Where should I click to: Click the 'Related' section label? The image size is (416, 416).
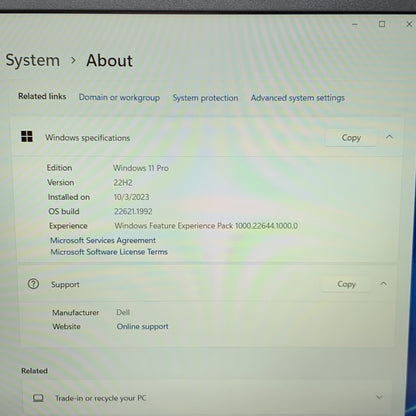(34, 371)
